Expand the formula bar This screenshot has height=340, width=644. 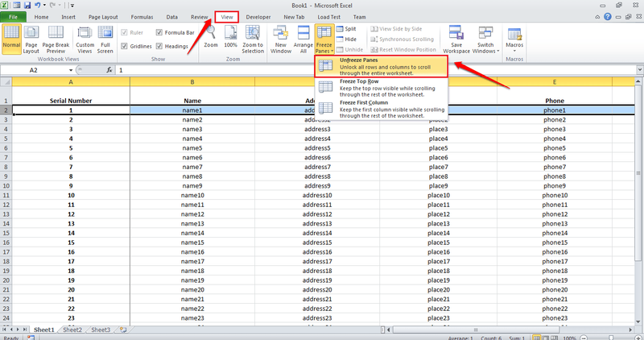click(639, 70)
